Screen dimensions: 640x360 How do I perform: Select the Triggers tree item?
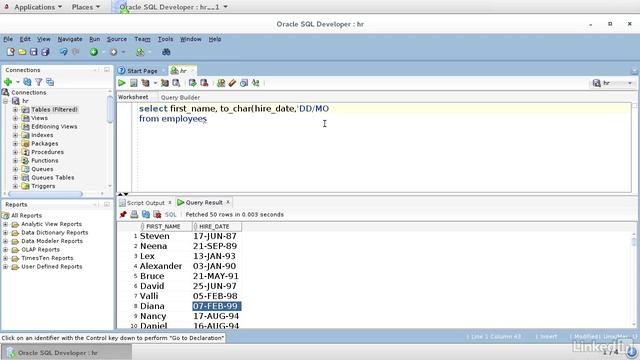click(43, 186)
